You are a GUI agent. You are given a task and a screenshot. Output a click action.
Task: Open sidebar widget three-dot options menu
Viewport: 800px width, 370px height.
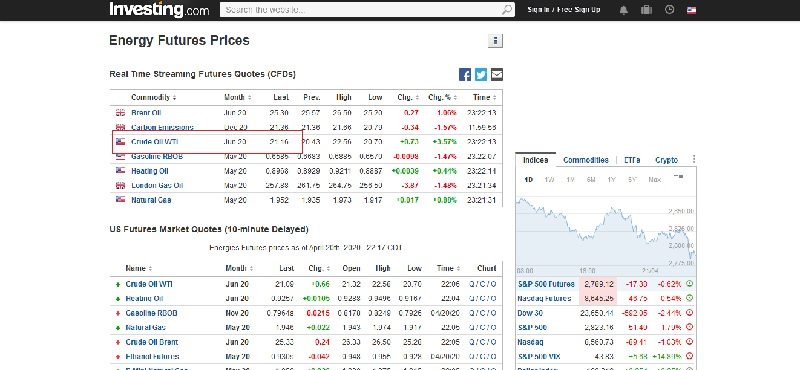pyautogui.click(x=693, y=160)
